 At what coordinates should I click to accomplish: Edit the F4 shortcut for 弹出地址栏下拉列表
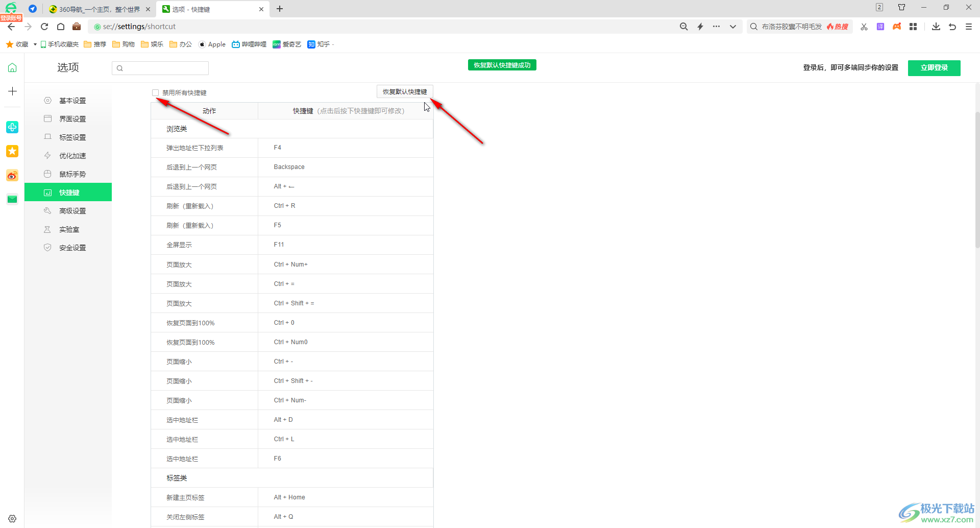click(346, 148)
